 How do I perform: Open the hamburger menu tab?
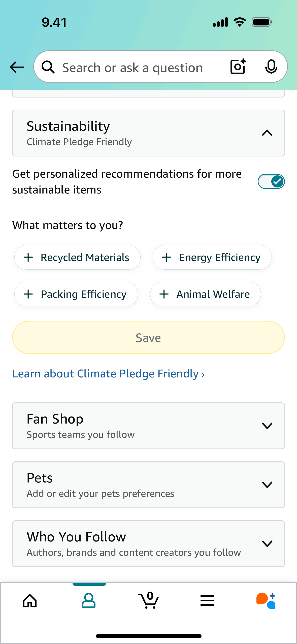[x=207, y=600]
